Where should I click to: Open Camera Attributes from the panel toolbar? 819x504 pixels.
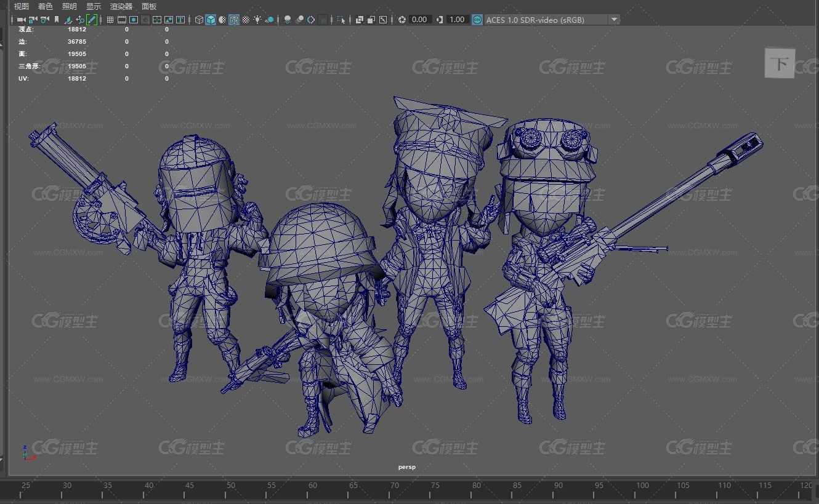point(44,20)
